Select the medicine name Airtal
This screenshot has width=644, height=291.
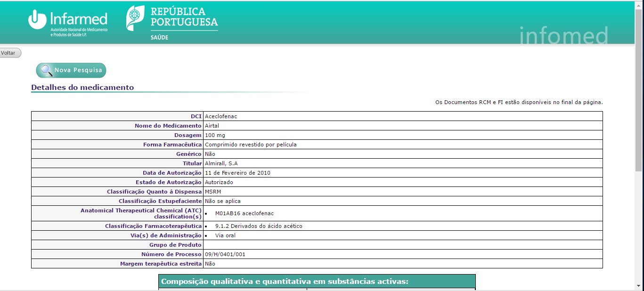(212, 126)
